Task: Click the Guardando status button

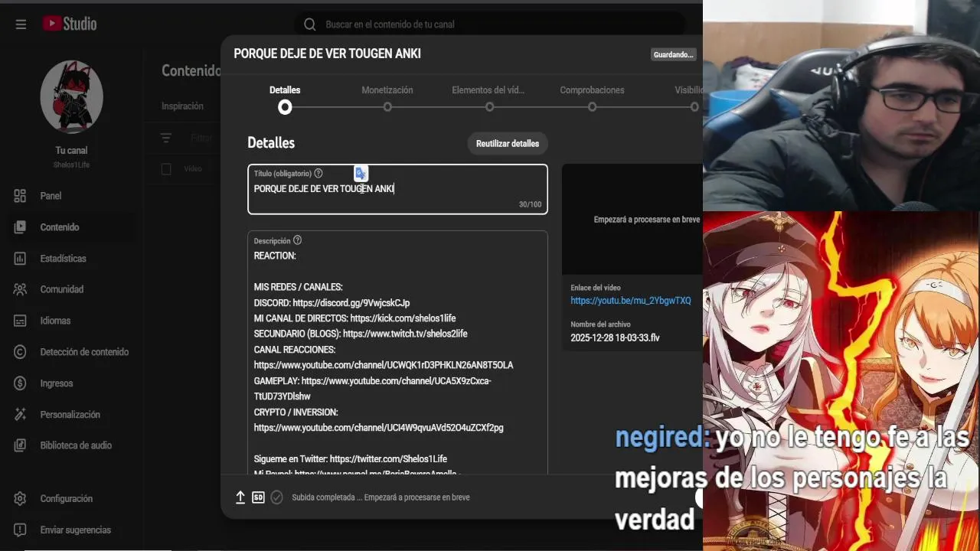Action: [x=673, y=55]
